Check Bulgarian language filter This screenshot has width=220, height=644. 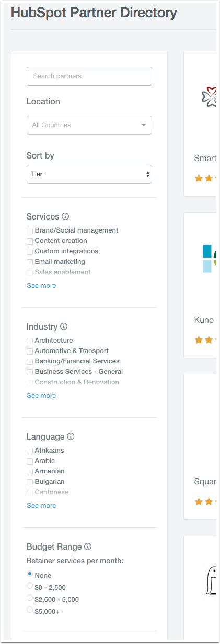click(30, 482)
